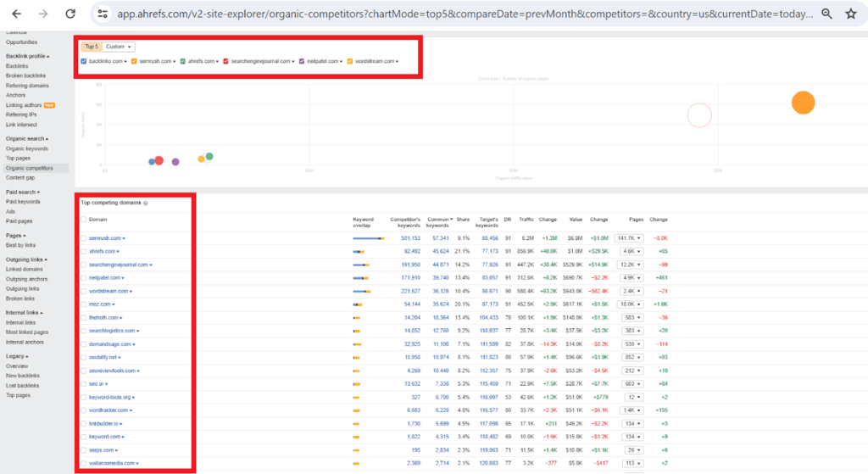Click keyword overlap bar for semrush.com

[x=369, y=238]
